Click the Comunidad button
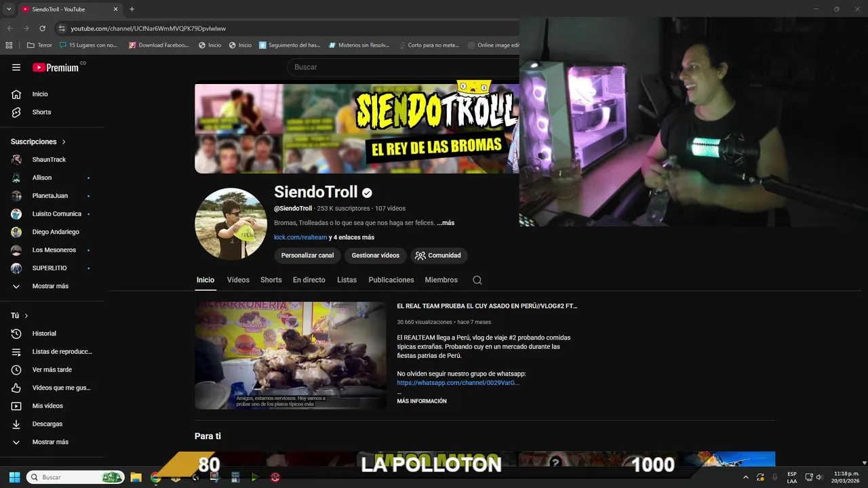 (439, 256)
